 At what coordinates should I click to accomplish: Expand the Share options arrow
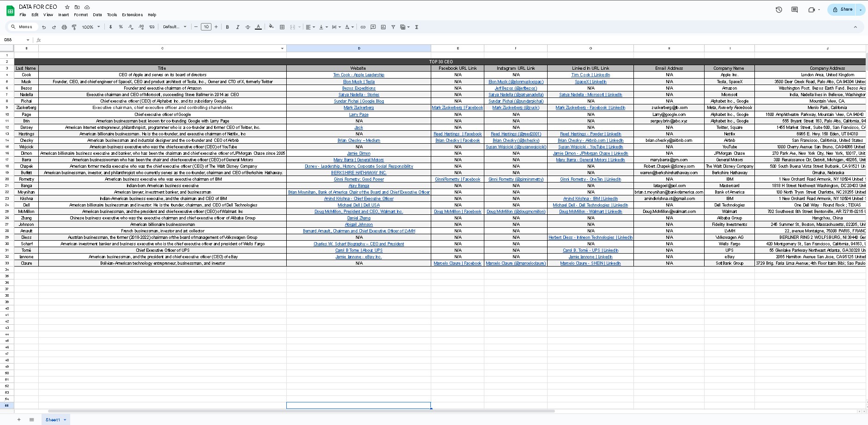coord(861,10)
